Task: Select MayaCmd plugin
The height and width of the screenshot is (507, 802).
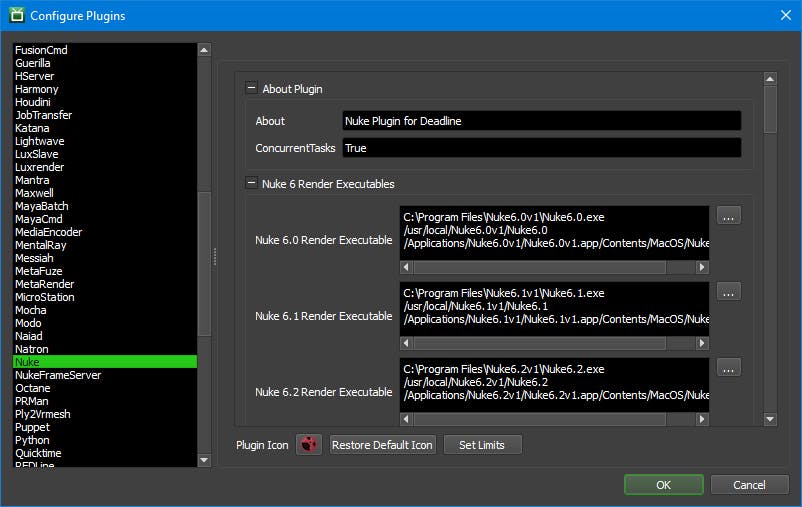Action: coord(105,219)
